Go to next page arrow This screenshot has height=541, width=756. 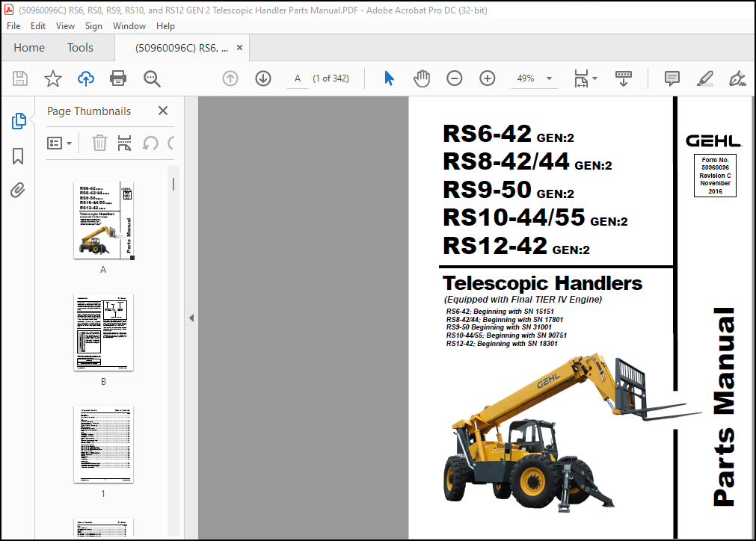(263, 78)
